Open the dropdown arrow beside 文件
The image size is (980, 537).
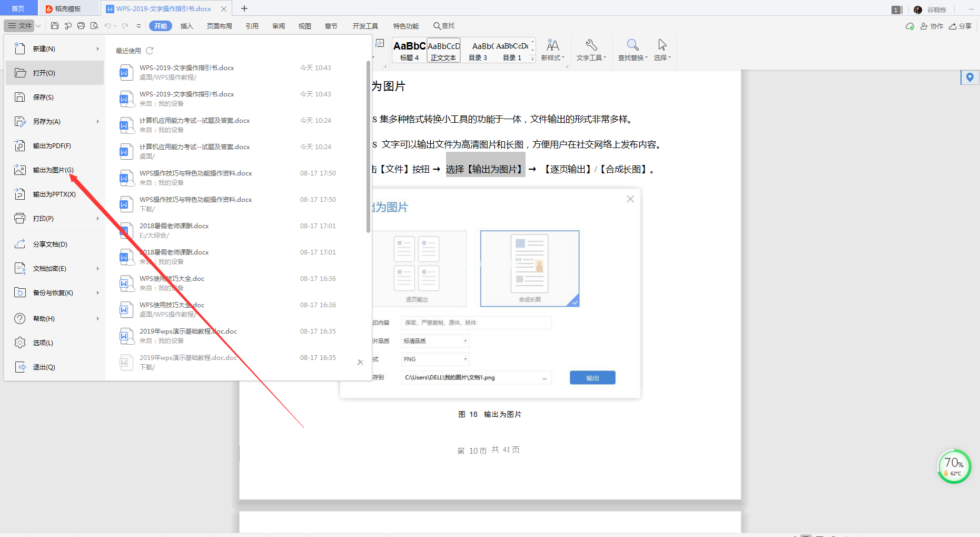point(38,25)
